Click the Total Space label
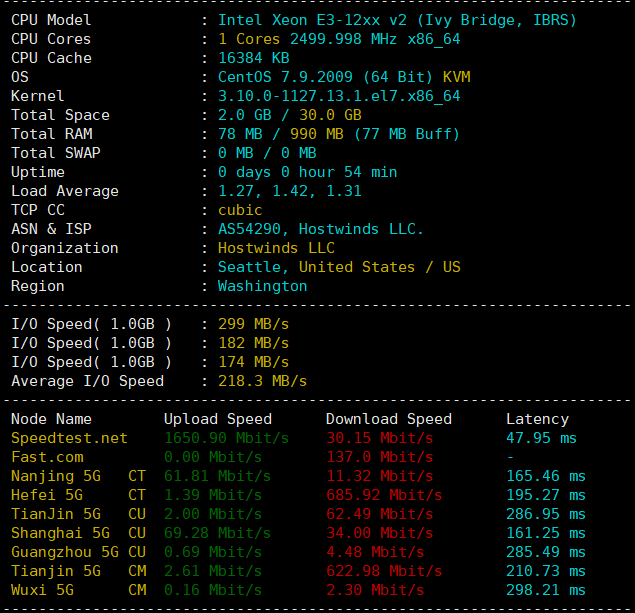This screenshot has width=635, height=613. (60, 115)
